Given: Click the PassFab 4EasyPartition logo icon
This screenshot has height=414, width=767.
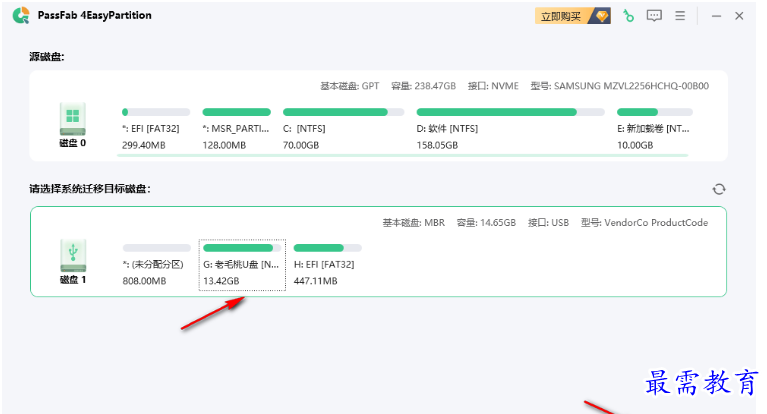Looking at the screenshot, I should click(21, 15).
